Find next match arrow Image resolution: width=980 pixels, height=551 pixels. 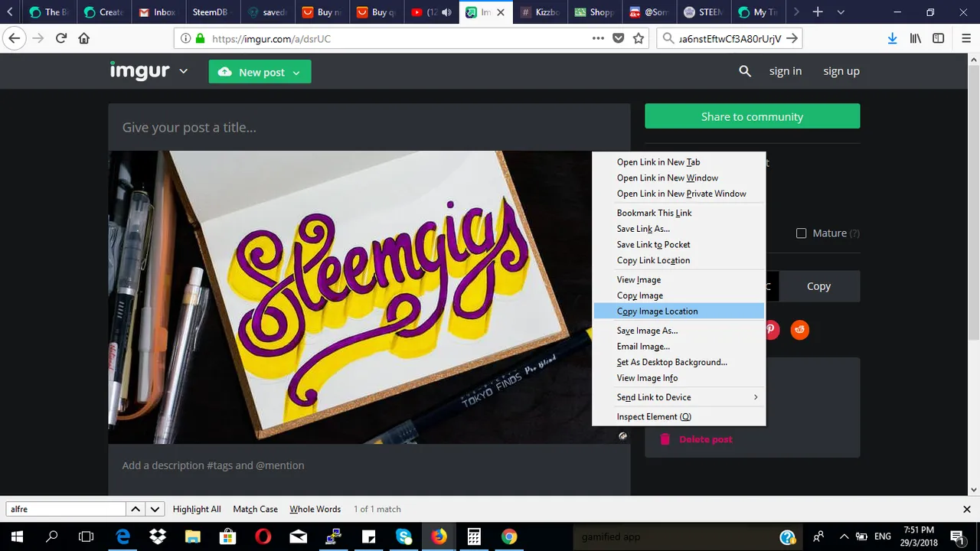155,509
